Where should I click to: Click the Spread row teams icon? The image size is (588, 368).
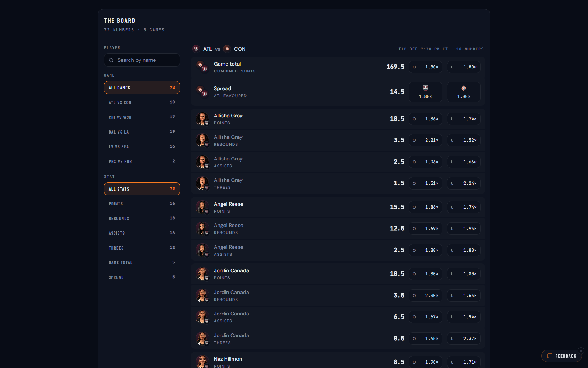pyautogui.click(x=202, y=92)
